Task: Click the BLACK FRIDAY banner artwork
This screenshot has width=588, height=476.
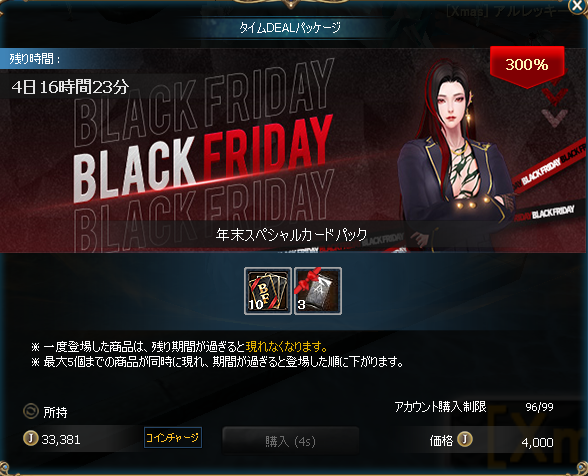Action: click(204, 155)
